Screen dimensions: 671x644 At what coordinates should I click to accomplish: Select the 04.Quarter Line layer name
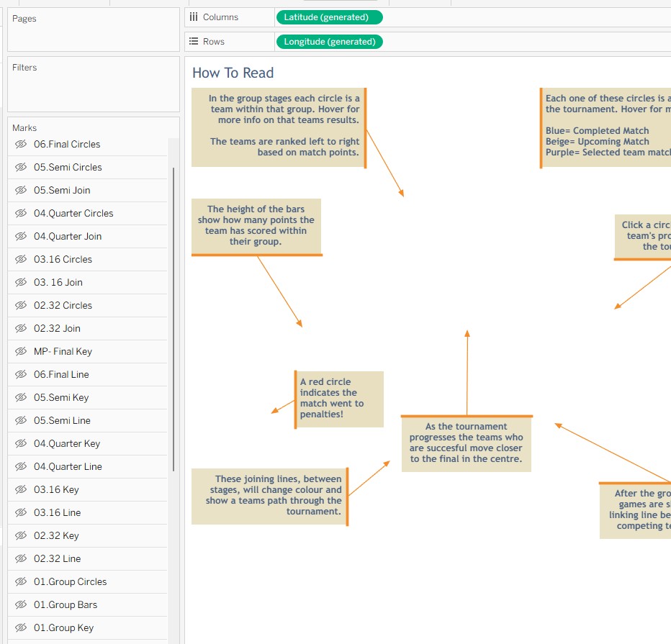(68, 467)
